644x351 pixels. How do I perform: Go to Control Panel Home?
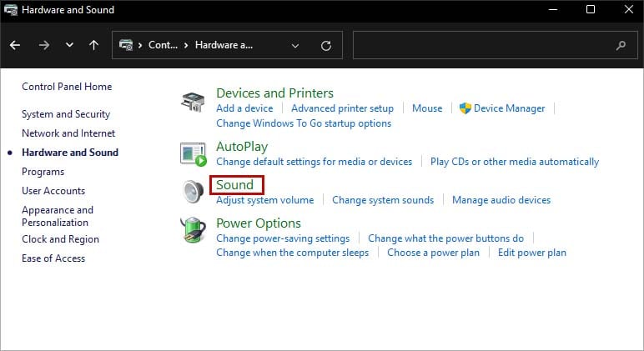point(67,87)
